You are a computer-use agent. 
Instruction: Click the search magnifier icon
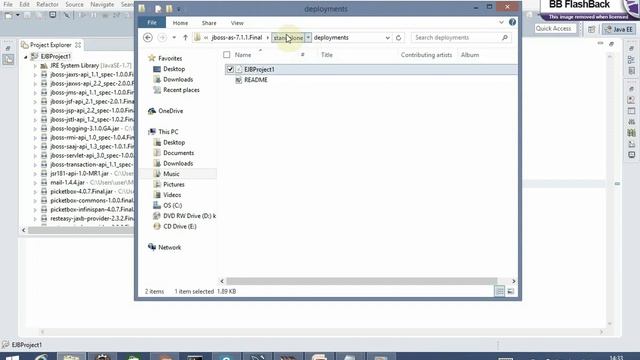click(x=505, y=38)
